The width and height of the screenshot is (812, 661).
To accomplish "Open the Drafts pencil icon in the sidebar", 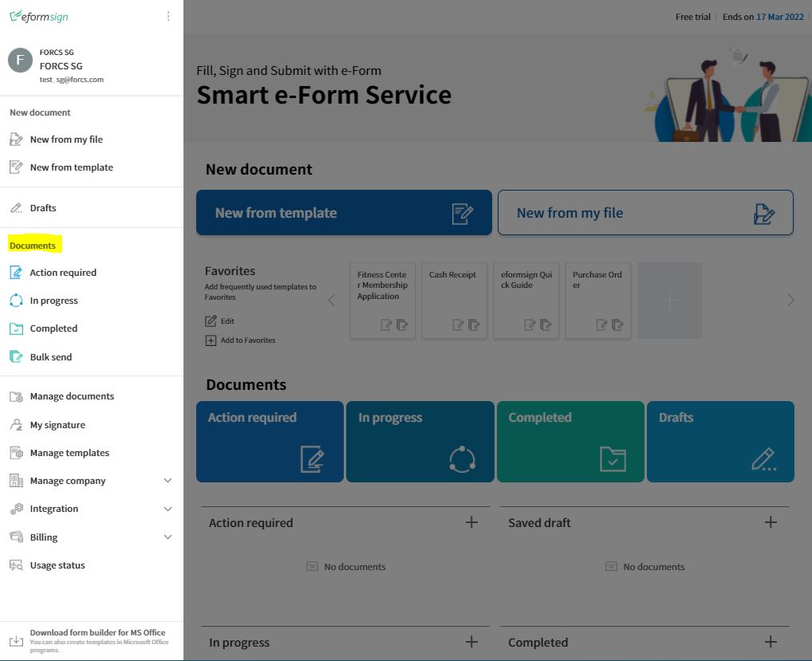I will pos(16,207).
